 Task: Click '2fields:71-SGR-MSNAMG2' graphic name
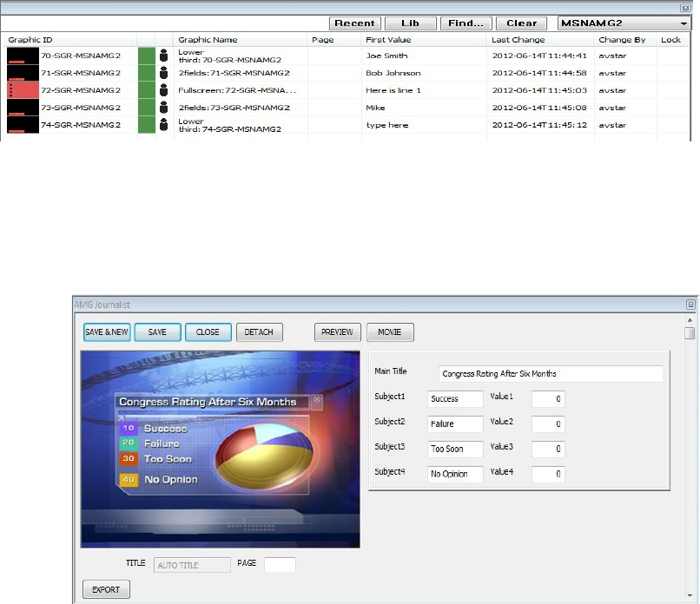234,73
